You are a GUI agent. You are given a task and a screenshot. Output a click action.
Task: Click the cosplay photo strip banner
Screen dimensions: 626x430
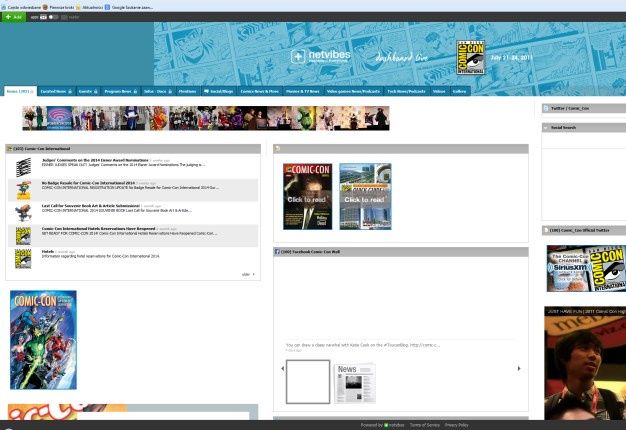pyautogui.click(x=206, y=118)
